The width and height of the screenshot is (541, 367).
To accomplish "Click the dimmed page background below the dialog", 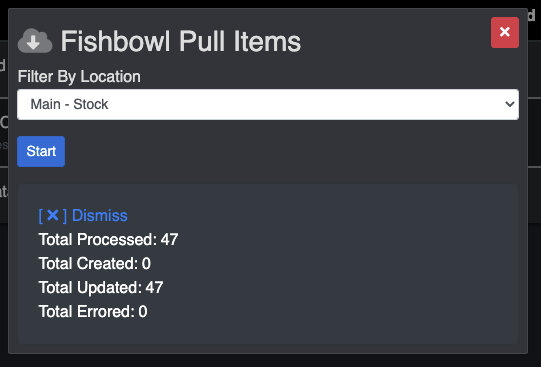I will pyautogui.click(x=270, y=361).
